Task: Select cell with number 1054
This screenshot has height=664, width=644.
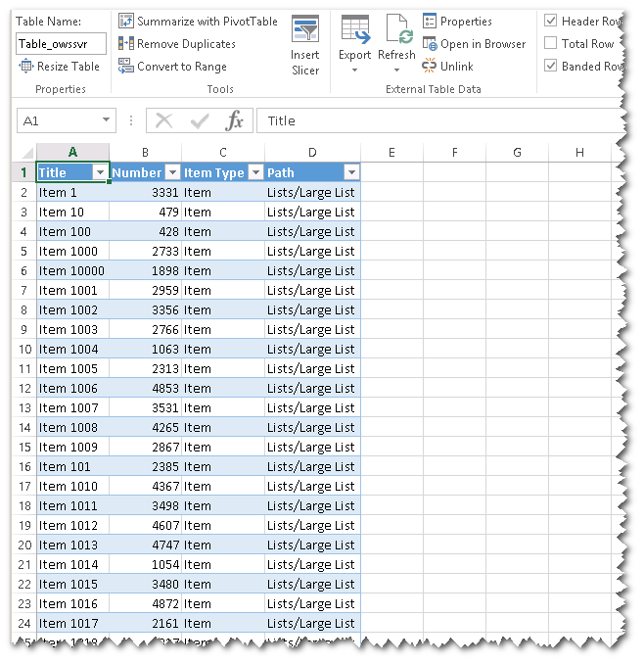Action: [145, 564]
